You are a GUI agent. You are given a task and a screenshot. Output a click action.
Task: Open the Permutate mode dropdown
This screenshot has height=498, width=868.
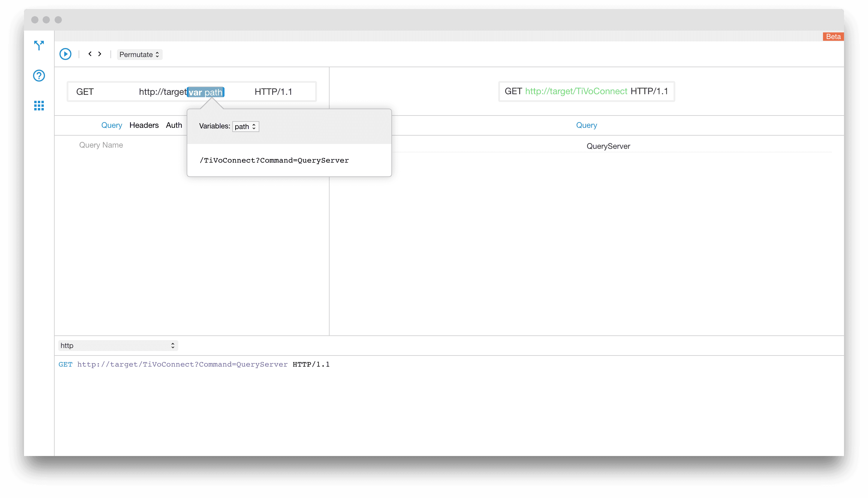(139, 54)
